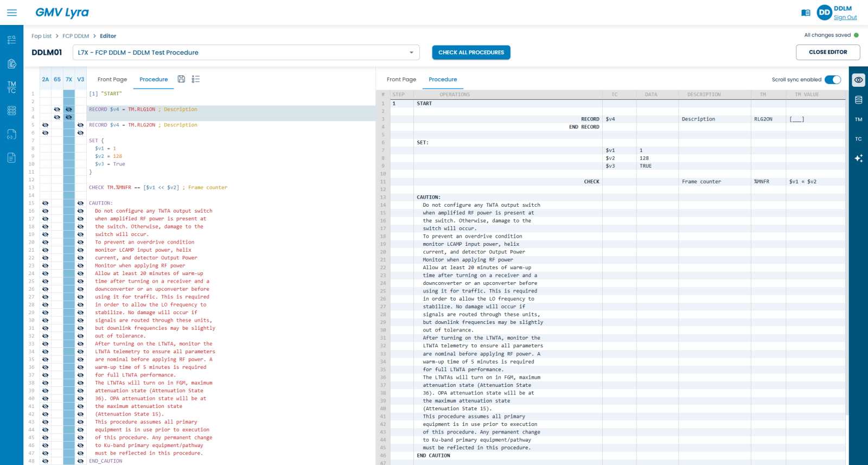Toggle line 5 visibility in 2A column
Screen dimensions: 868x465
tap(45, 125)
